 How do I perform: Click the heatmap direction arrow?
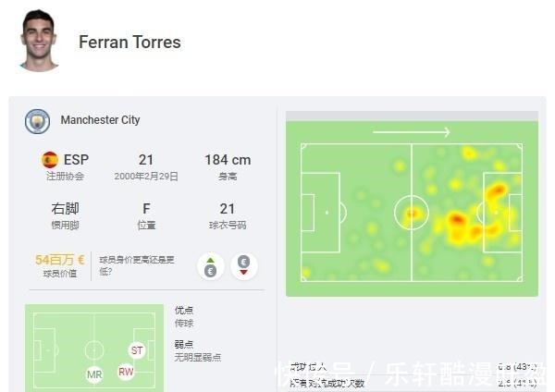click(412, 132)
